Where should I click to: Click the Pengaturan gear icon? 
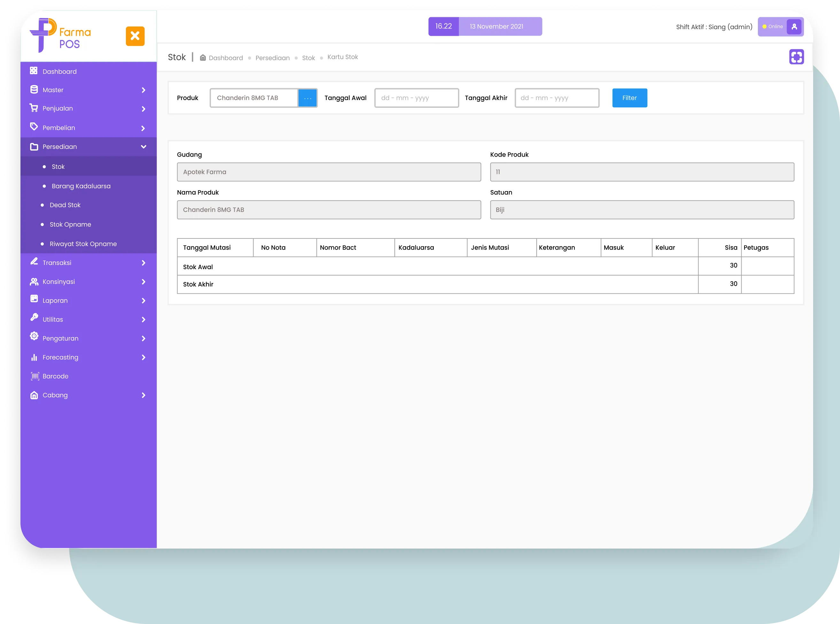point(34,336)
